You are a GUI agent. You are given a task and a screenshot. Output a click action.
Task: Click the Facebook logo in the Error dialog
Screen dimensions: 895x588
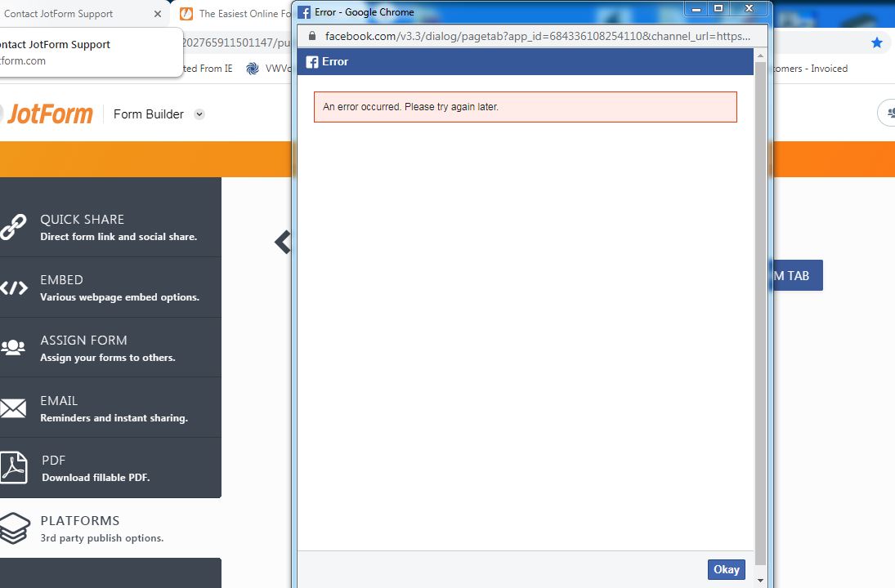pos(311,61)
